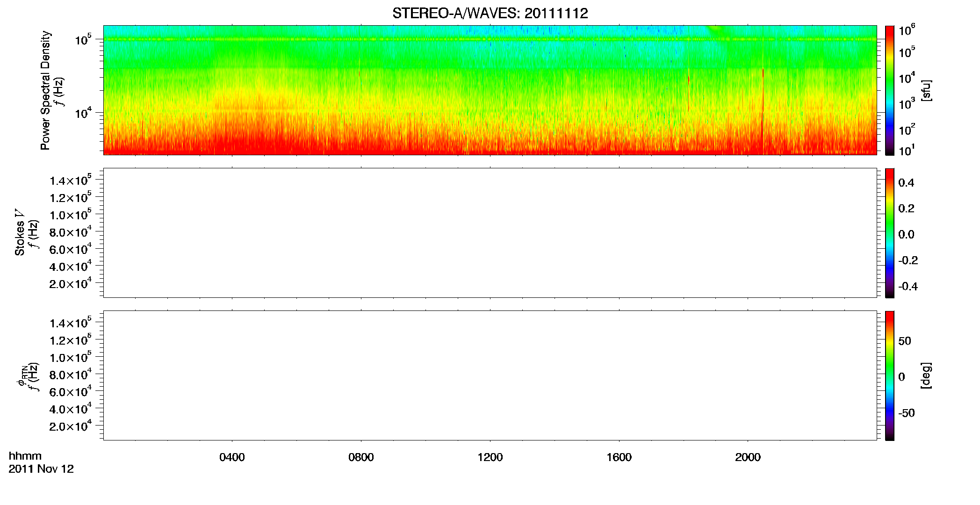Image resolution: width=980 pixels, height=505 pixels.
Task: Click the 1600 time tick label
Action: pos(619,457)
